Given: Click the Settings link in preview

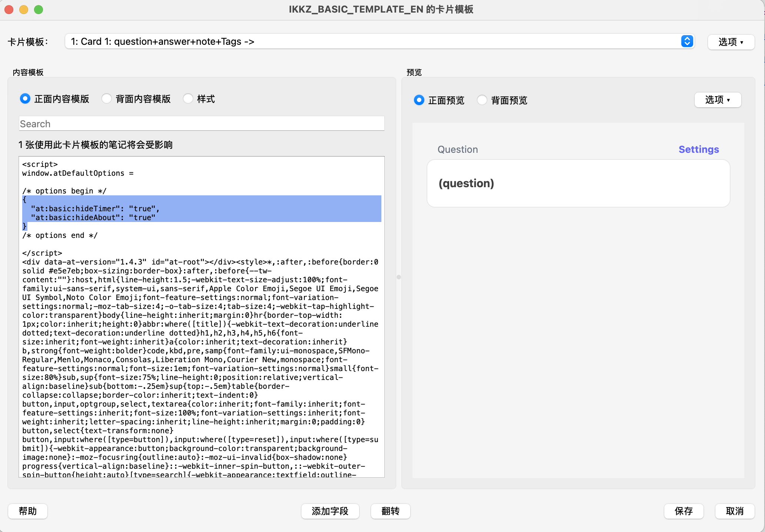Looking at the screenshot, I should (x=698, y=149).
